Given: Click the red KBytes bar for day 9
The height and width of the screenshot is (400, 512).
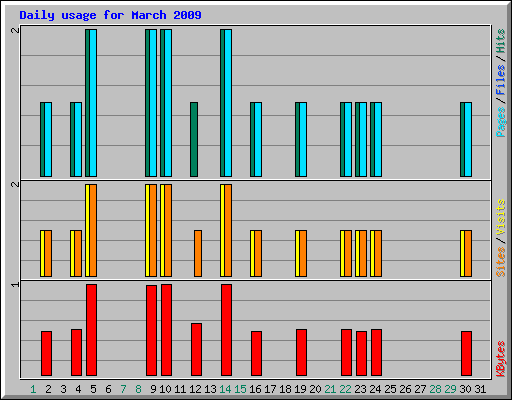Looking at the screenshot, I should (x=151, y=330).
